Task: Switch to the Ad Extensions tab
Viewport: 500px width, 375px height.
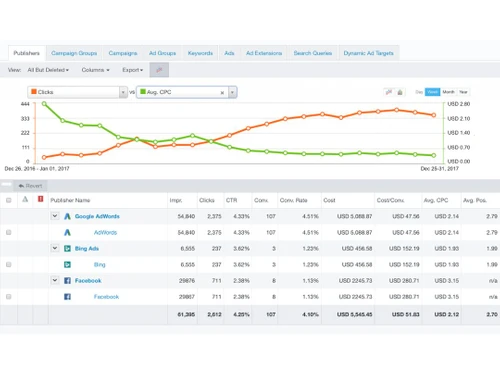Action: (x=264, y=53)
